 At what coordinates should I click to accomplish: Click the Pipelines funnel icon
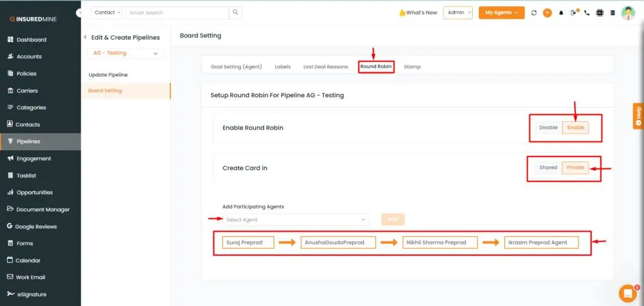[10, 141]
